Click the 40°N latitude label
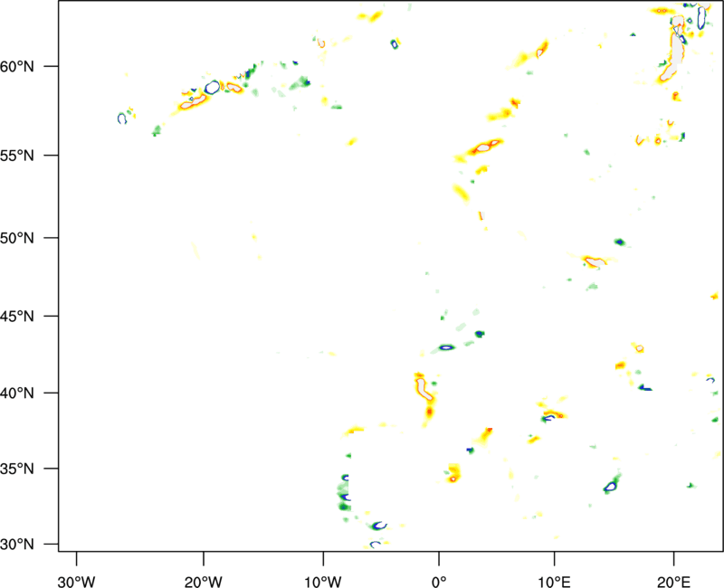 (17, 394)
